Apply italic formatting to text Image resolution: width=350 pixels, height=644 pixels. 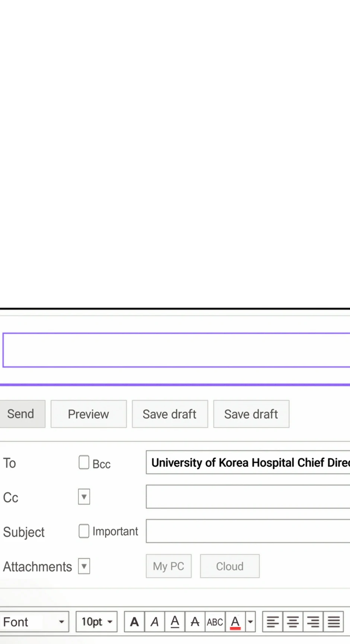click(155, 622)
